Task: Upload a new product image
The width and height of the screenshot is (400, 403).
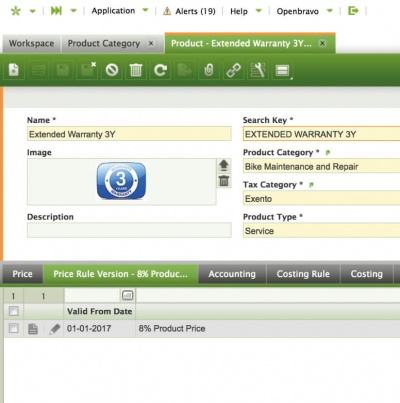Action: point(224,165)
